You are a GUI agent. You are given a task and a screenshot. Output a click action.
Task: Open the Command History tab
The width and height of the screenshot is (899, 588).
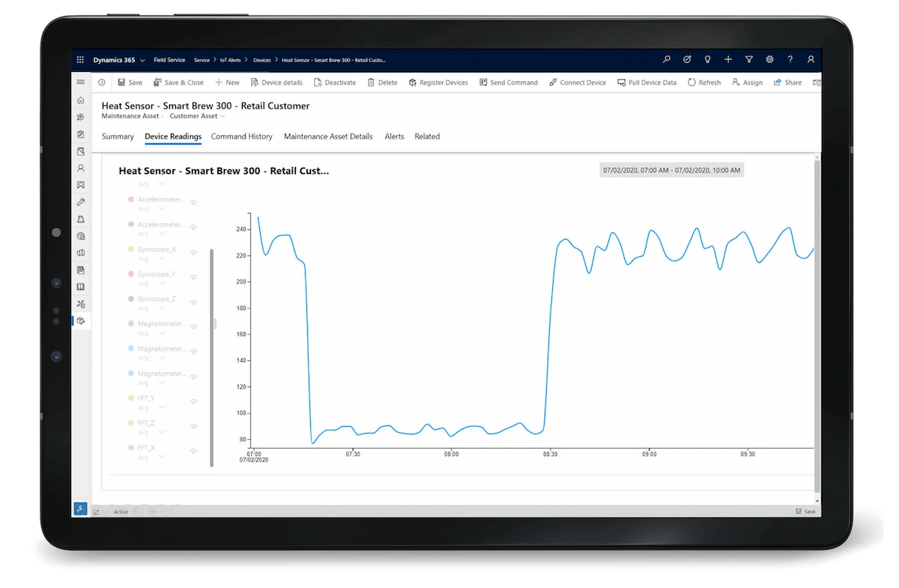[x=241, y=136]
